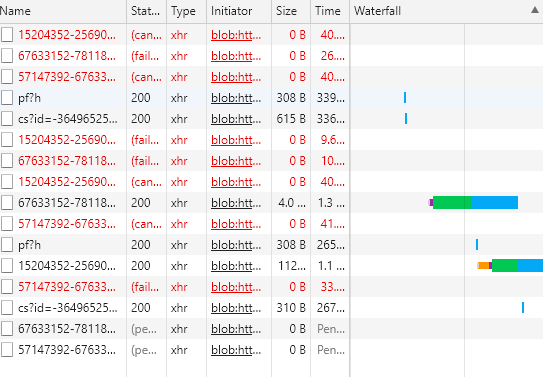Click the file icon of the canceled 41 ms request

tap(7, 224)
